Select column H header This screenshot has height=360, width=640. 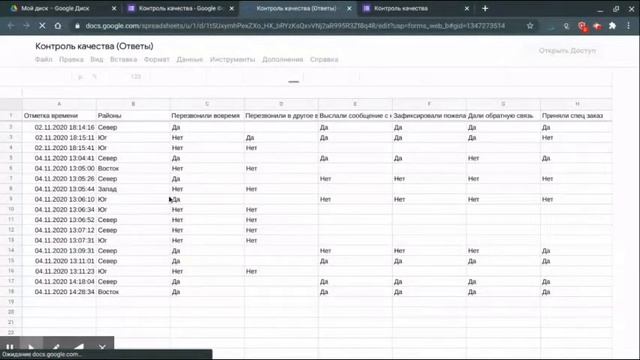point(577,104)
